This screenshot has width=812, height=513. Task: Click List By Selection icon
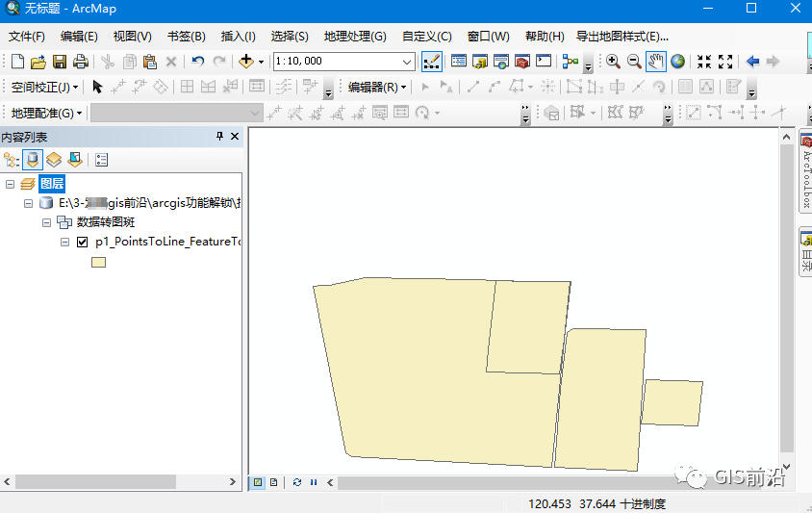click(x=75, y=160)
